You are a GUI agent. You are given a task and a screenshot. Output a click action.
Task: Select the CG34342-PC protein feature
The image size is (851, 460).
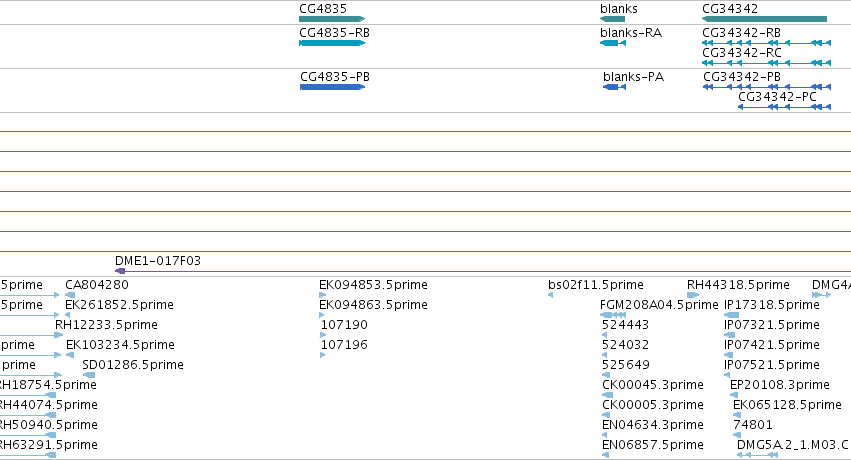pos(784,107)
